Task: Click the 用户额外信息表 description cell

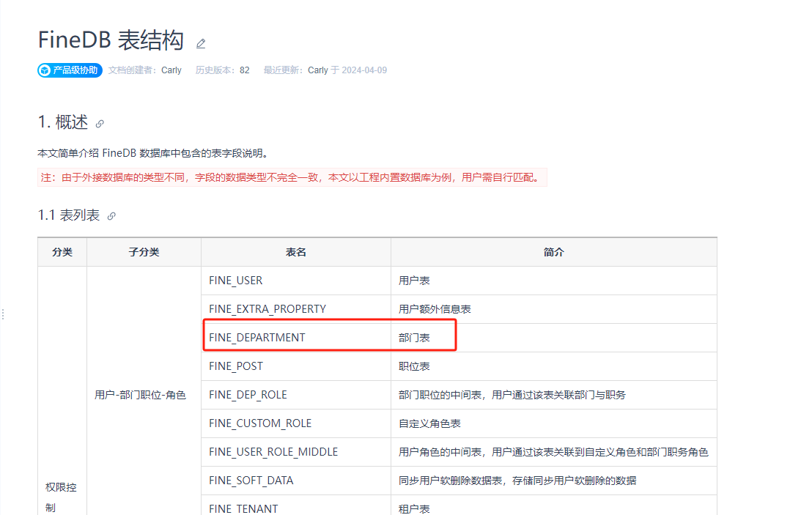Action: [553, 309]
